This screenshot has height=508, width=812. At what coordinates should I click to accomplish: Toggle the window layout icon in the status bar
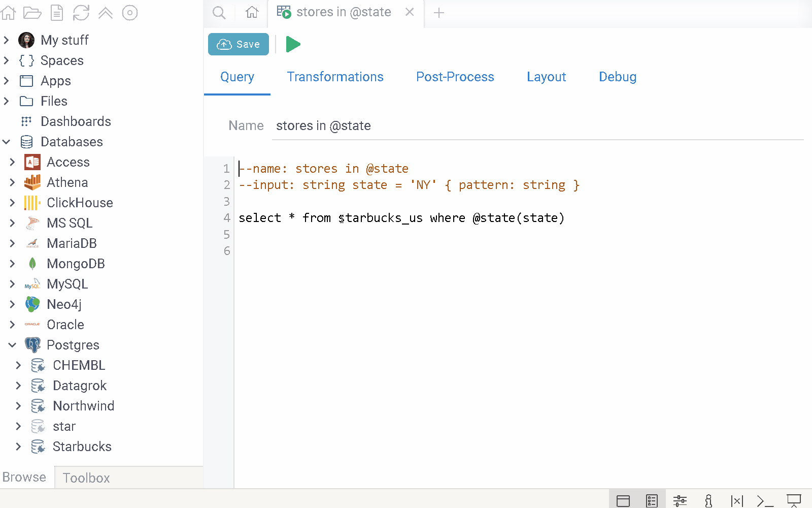point(623,501)
